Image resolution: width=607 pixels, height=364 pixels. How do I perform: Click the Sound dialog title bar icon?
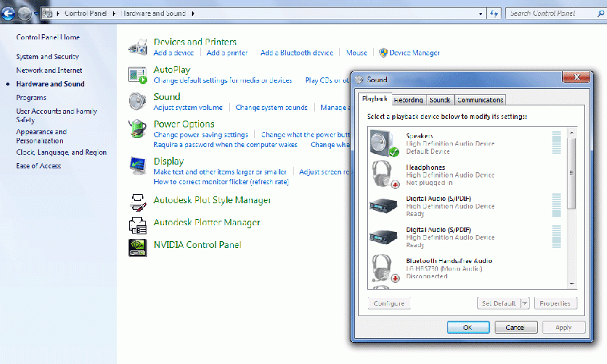coord(359,80)
